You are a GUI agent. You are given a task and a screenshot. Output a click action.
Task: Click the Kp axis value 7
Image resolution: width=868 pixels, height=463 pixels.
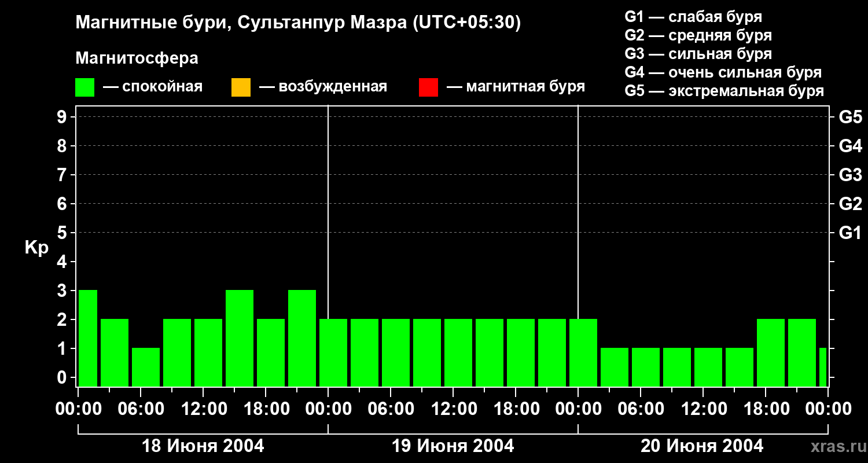coord(63,175)
